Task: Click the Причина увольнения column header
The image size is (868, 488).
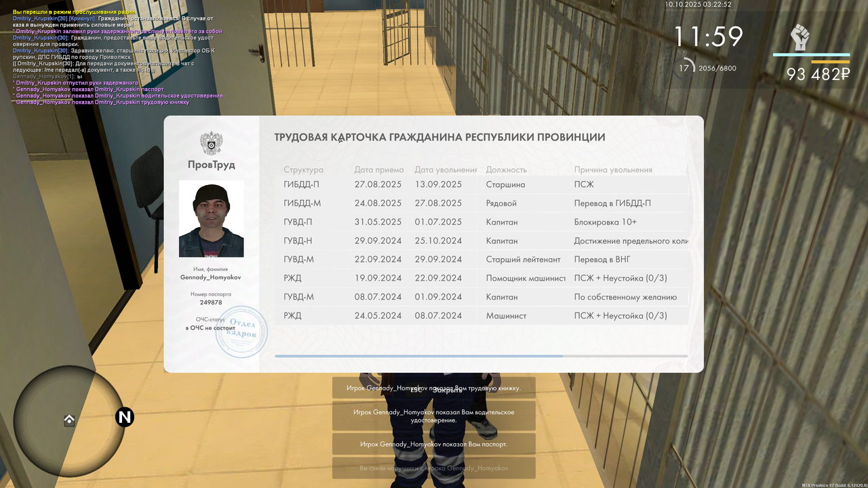Action: coord(613,169)
